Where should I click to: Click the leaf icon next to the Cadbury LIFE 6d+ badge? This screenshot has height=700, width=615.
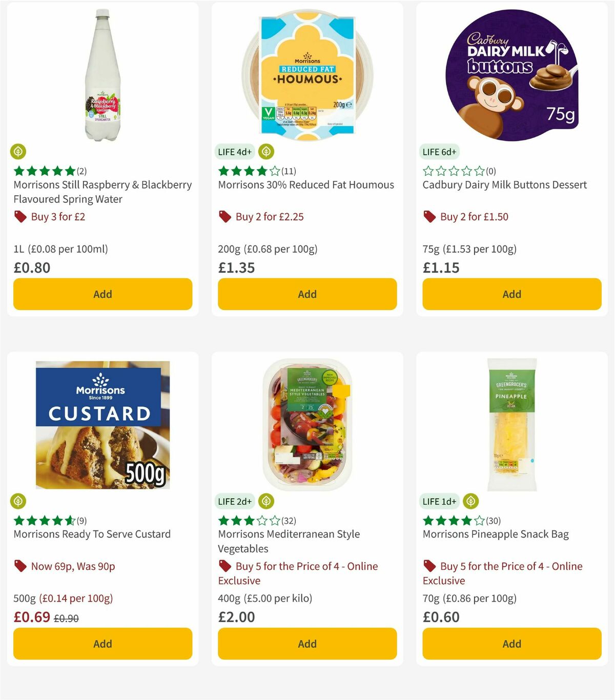[471, 152]
